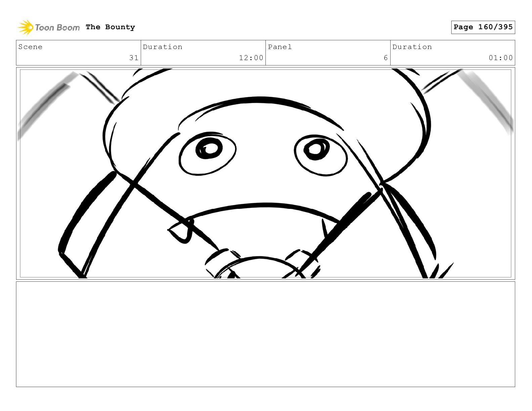Click the scene number "31"
Image resolution: width=532 pixels, height=411 pixels.
(134, 58)
